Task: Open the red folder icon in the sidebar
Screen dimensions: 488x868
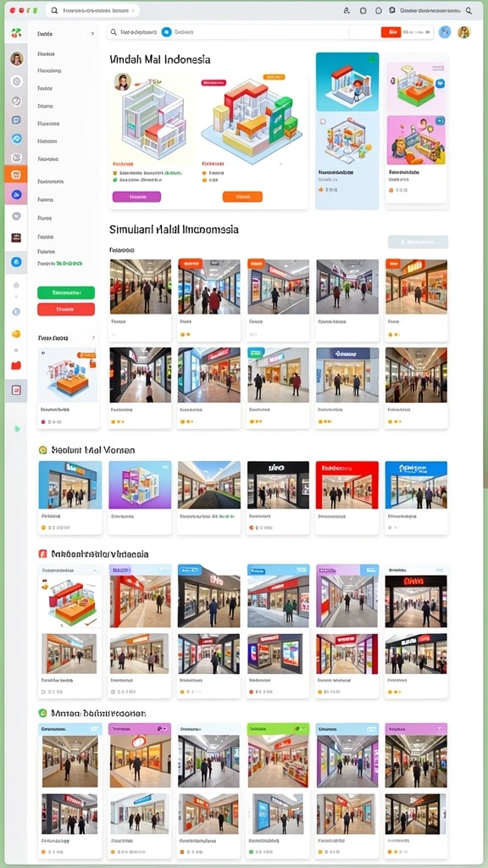Action: tap(16, 365)
